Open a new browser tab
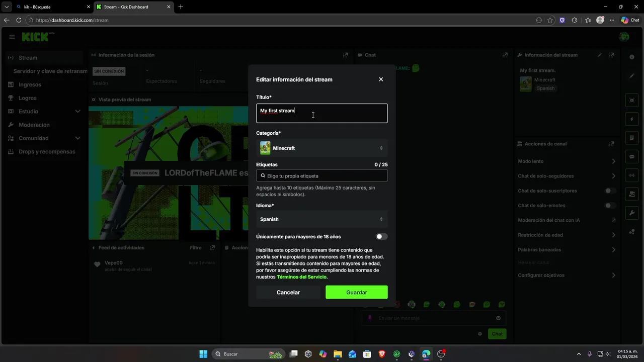Screen dimensions: 644x362 [x=181, y=7]
